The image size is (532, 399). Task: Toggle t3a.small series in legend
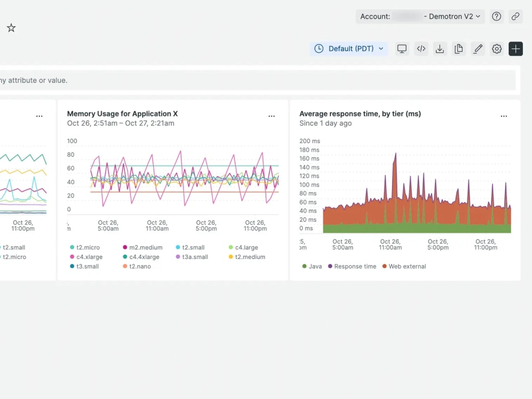pyautogui.click(x=192, y=257)
